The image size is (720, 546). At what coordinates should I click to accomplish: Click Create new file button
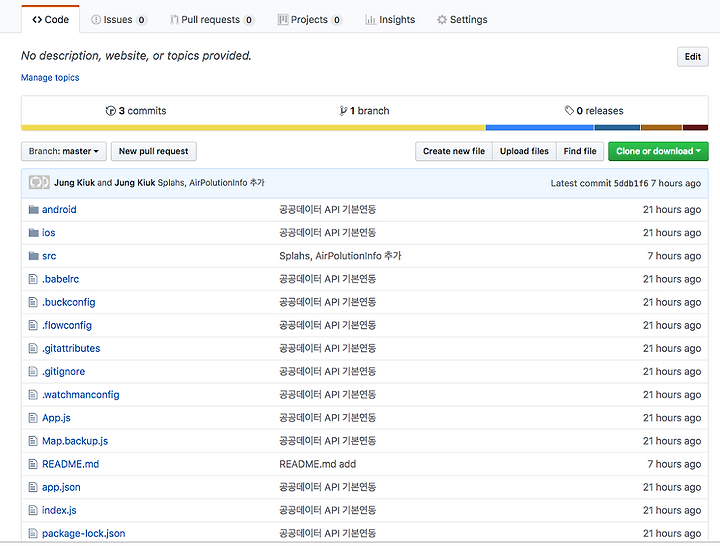point(454,152)
